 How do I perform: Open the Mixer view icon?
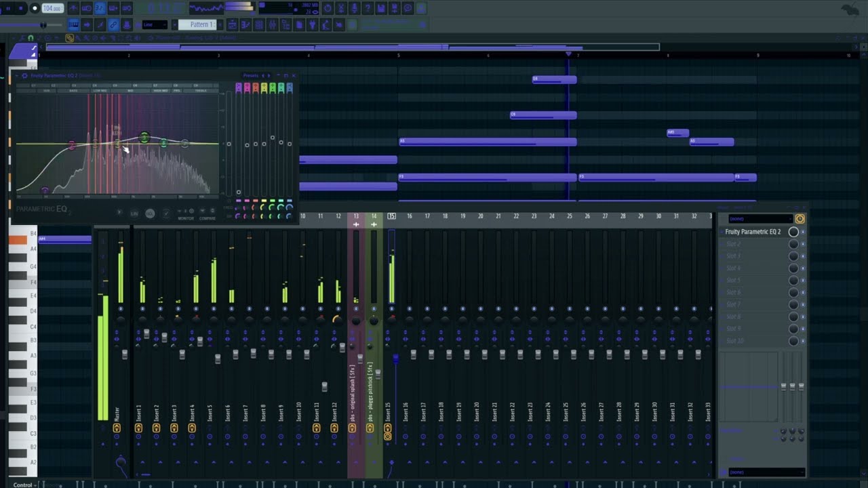(273, 24)
